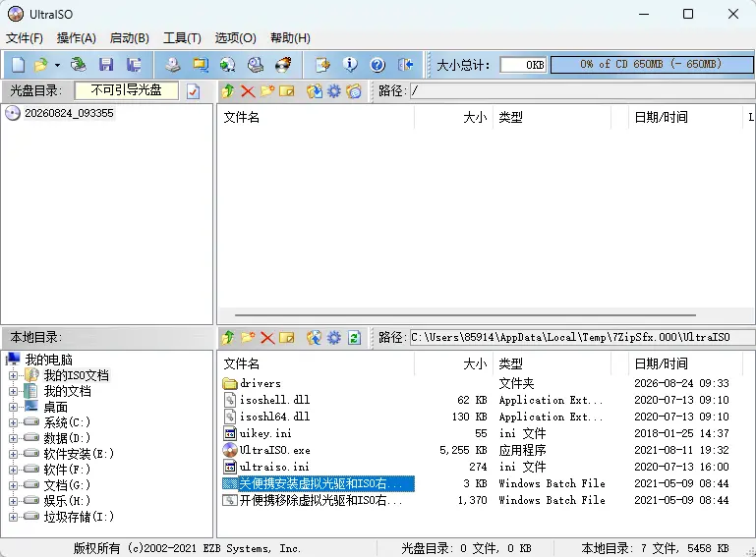Viewport: 756px width, 557px height.
Task: Click the local pane Add to image icon
Action: click(x=315, y=338)
